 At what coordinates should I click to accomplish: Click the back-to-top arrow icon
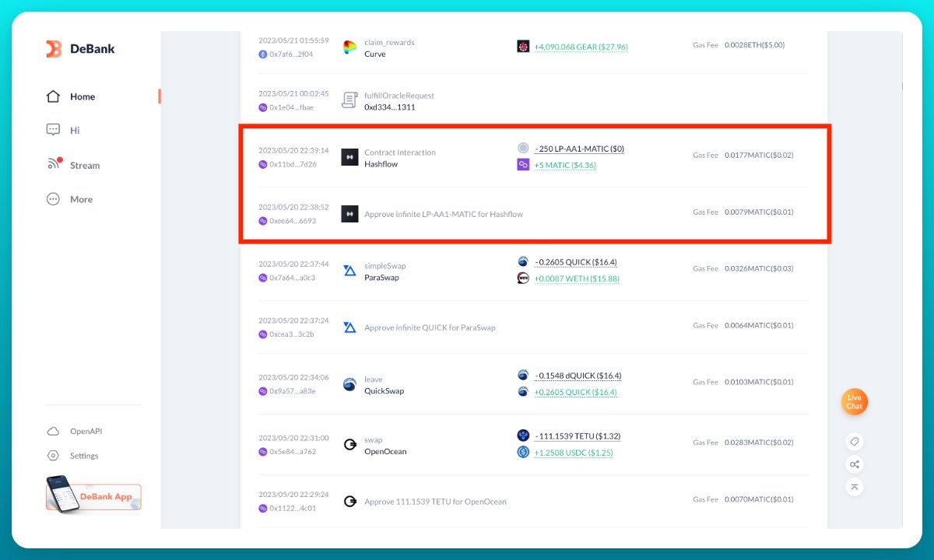[x=855, y=487]
